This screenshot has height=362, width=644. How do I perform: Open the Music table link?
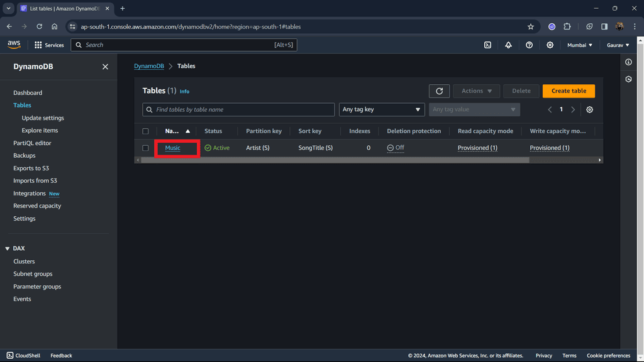click(x=172, y=148)
